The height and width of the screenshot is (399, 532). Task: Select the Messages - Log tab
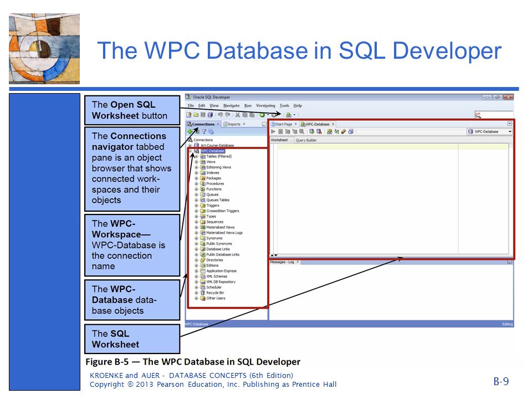[x=282, y=262]
